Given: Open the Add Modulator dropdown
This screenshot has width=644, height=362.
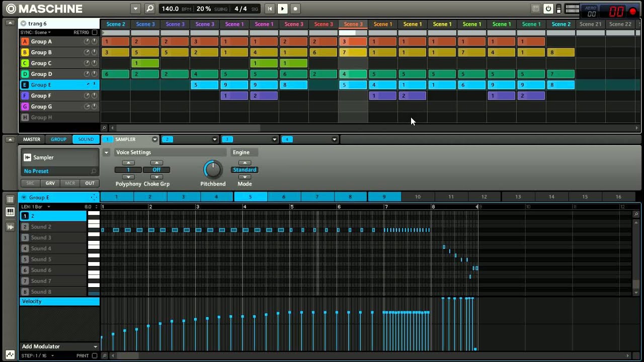Looking at the screenshot, I should (59, 346).
